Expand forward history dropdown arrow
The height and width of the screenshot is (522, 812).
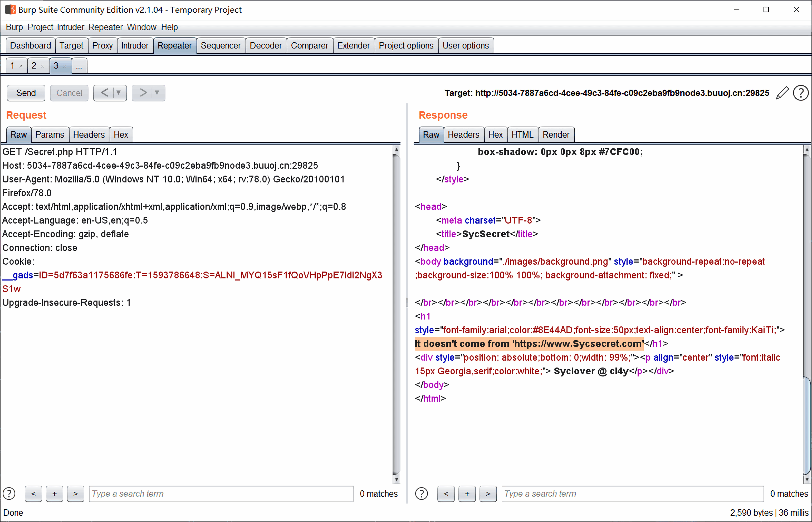tap(157, 93)
